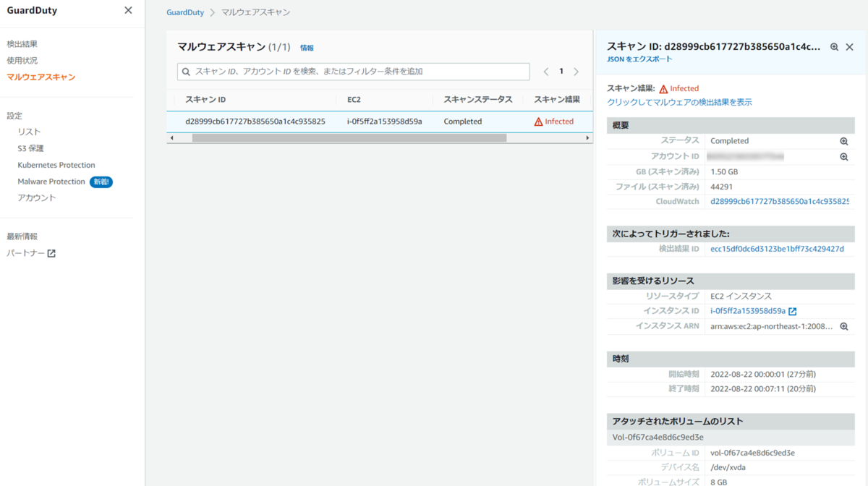Click the volume ID vol-0f67ca4e8d6c9ed3e value
The image size is (868, 486).
pos(752,453)
